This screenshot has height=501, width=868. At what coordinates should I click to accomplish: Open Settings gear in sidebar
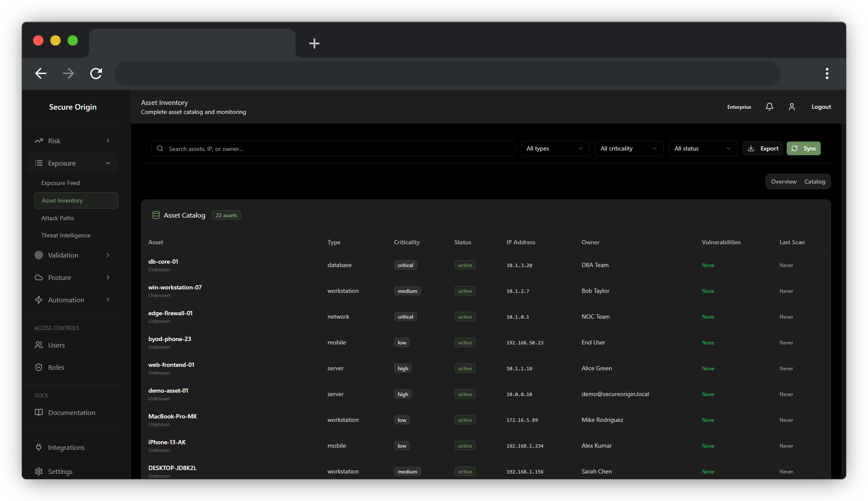(39, 471)
